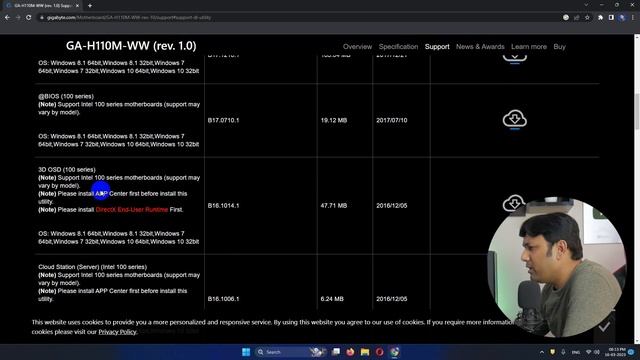Open the Chrome three-dot menu
This screenshot has height=360, width=640.
click(x=633, y=18)
